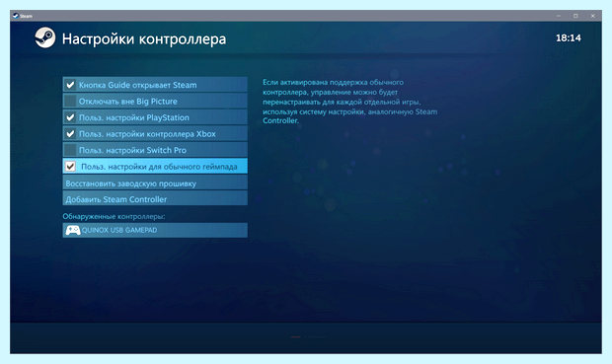Image resolution: width=612 pixels, height=364 pixels.
Task: Uncheck 'Польз. настройки для обычного геймпада' checkbox
Action: point(70,167)
